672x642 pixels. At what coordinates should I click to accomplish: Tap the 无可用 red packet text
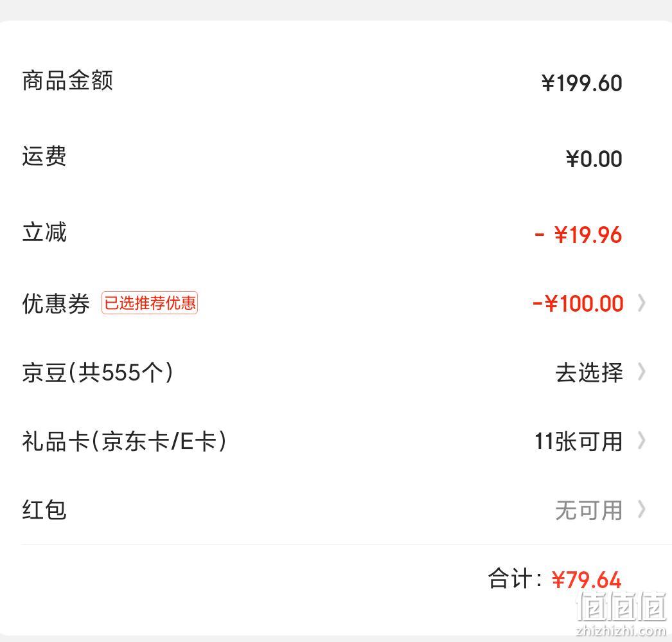click(x=589, y=510)
